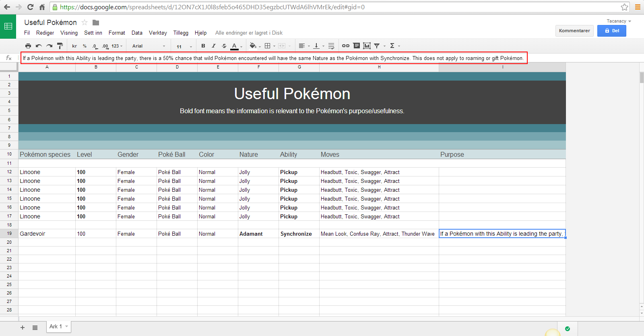Open the font size 11 dropdown
Screen dimensions: 644x336
click(184, 46)
